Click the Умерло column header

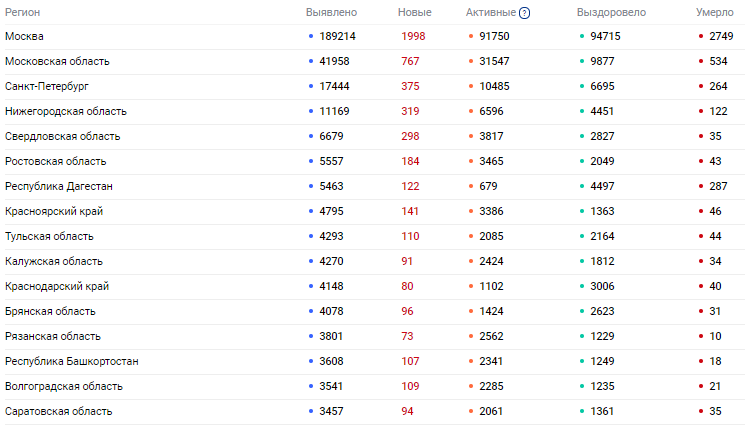715,12
